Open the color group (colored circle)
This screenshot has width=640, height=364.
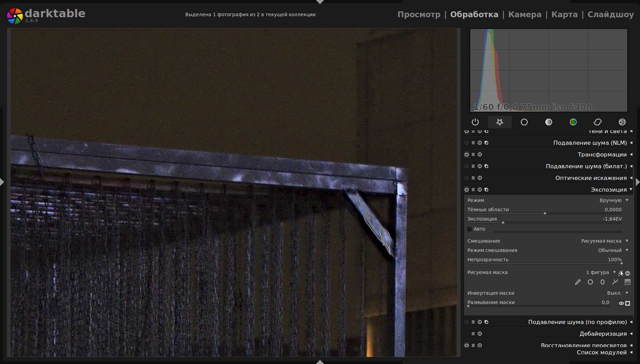tap(573, 122)
